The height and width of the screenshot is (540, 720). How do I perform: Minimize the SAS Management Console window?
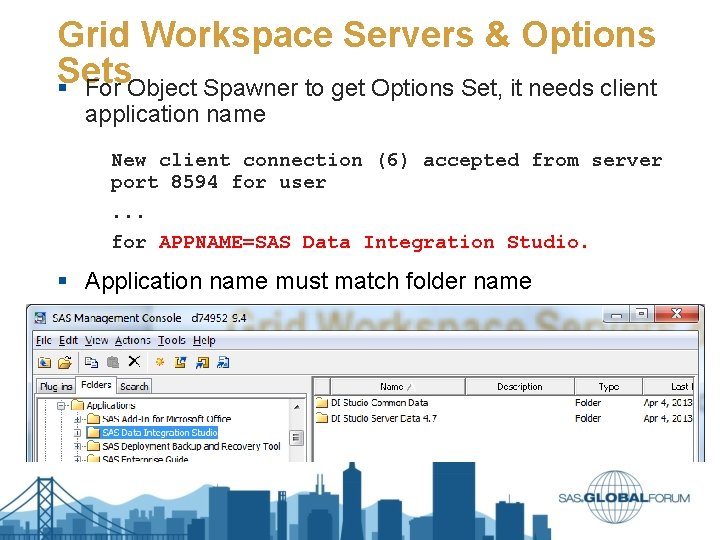point(617,315)
